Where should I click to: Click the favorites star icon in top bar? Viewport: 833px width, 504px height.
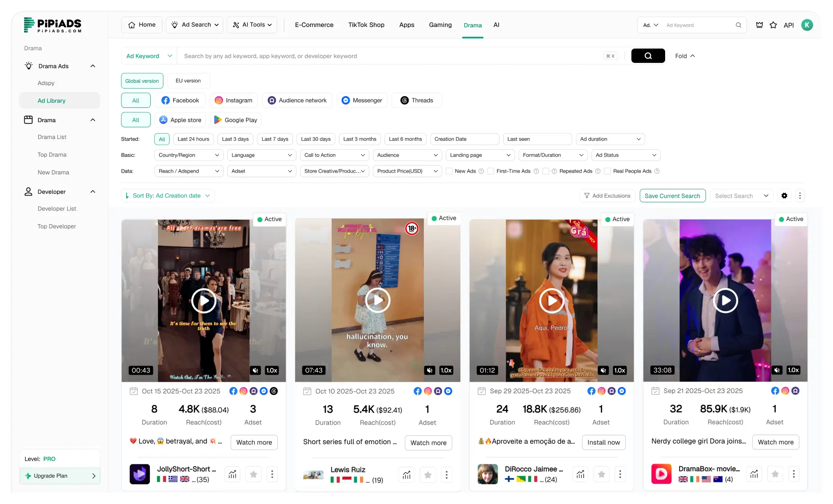(x=773, y=25)
